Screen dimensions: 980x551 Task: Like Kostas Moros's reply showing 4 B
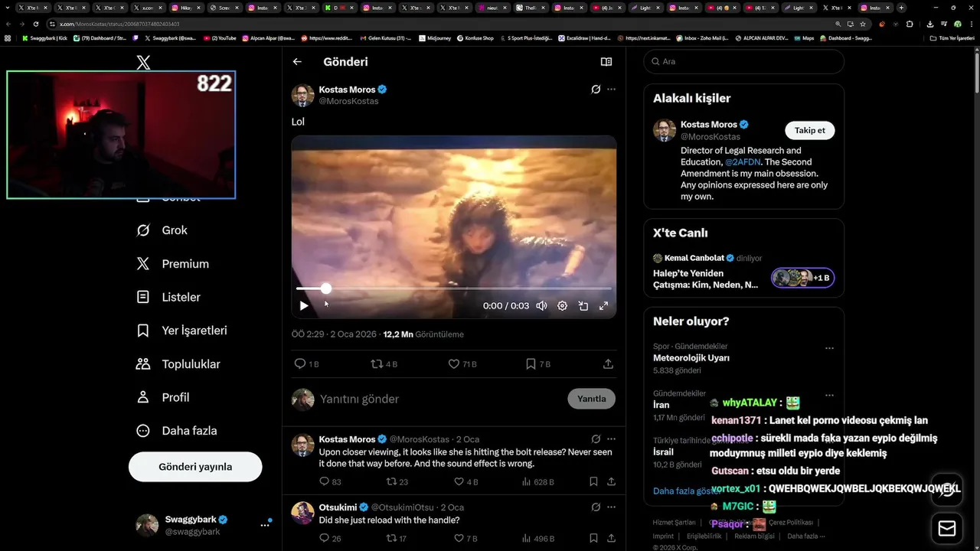465,482
